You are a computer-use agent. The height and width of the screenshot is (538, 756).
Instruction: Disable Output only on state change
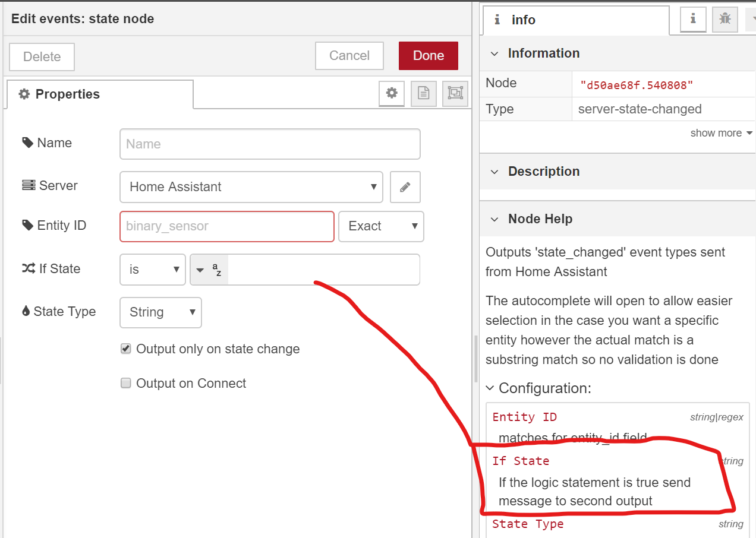coord(125,349)
